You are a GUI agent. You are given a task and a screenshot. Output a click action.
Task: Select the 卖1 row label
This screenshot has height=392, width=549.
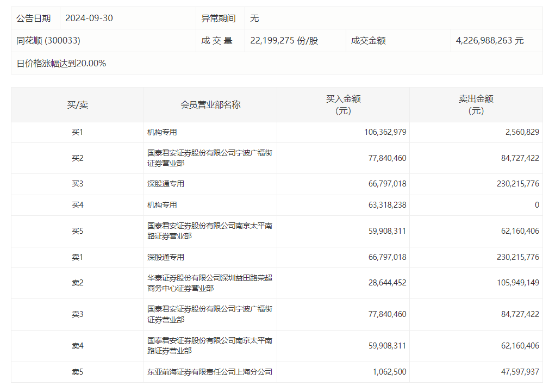pos(77,257)
